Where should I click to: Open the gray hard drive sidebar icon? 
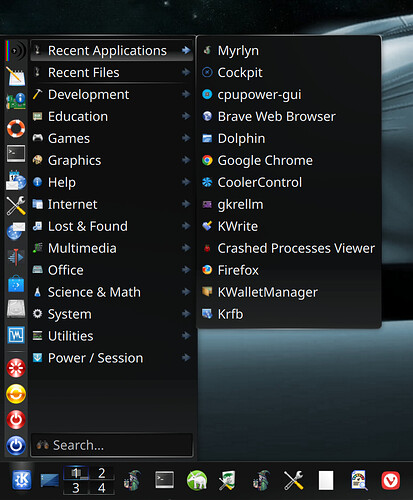tap(16, 309)
